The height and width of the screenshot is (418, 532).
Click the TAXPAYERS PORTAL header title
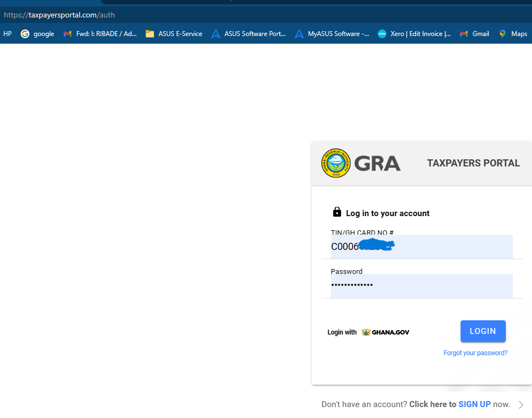(x=473, y=163)
